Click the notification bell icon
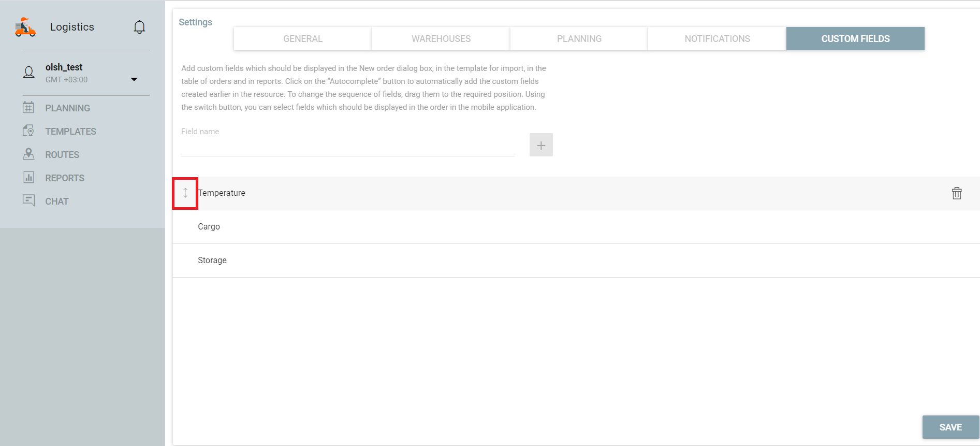980x446 pixels. (x=139, y=27)
